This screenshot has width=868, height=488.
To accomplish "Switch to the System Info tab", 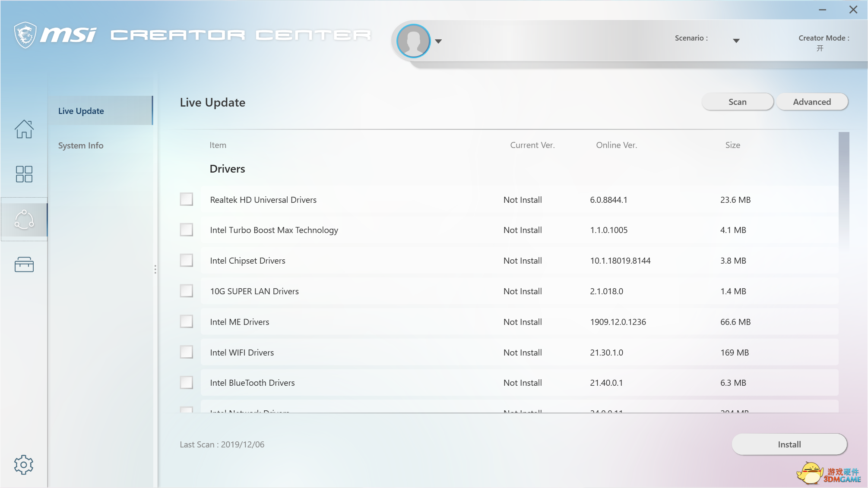I will pos(81,145).
